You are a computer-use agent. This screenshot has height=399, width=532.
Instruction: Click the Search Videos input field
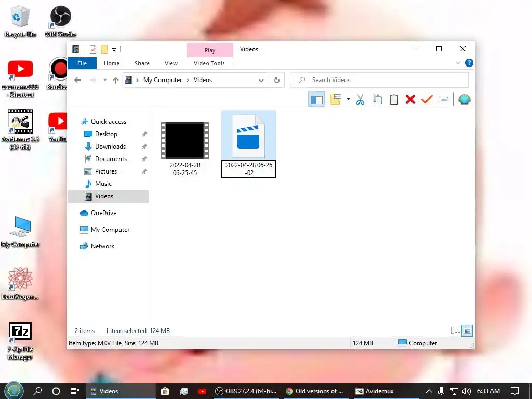pos(379,80)
